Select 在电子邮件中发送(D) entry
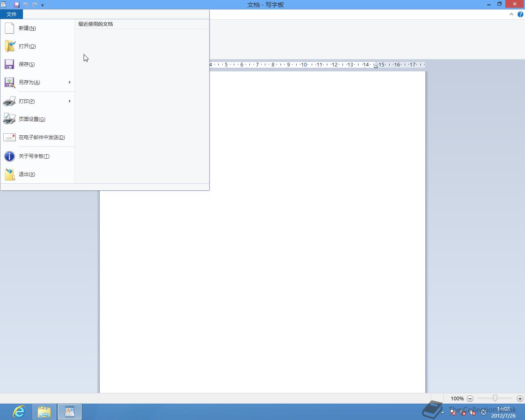Image resolution: width=525 pixels, height=420 pixels. [37, 137]
